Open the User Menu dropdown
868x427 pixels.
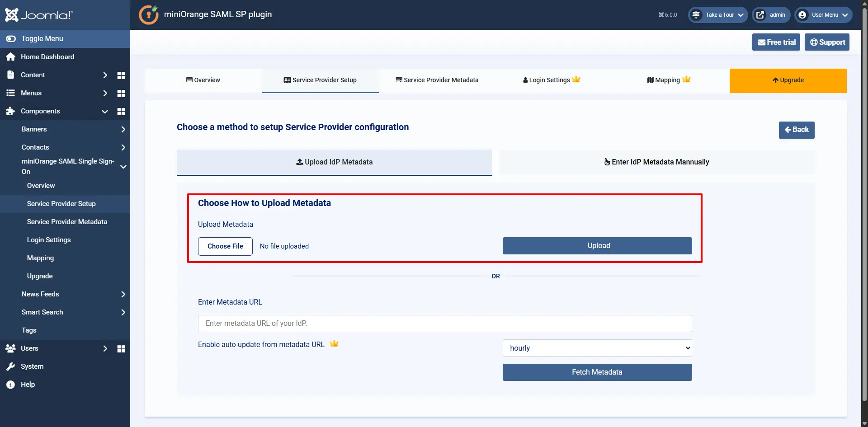point(823,15)
